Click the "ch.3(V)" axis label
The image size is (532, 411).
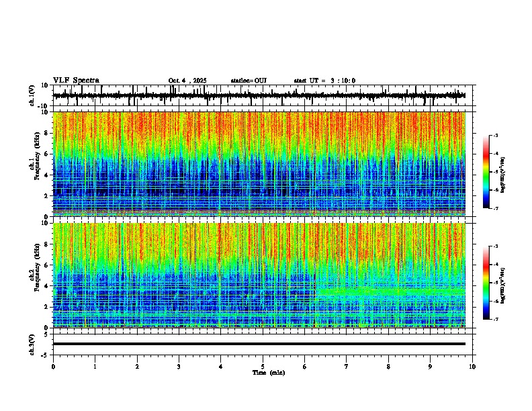(32, 345)
